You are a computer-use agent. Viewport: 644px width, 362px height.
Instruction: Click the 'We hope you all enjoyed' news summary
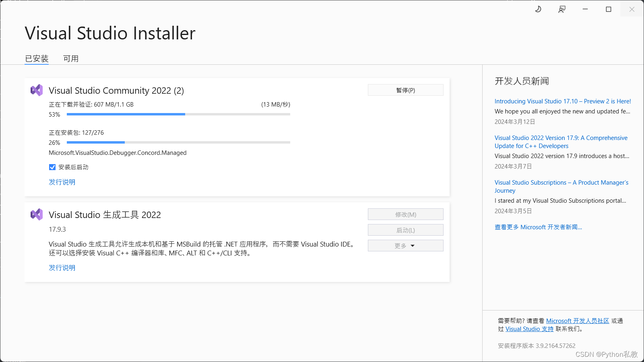pos(562,111)
